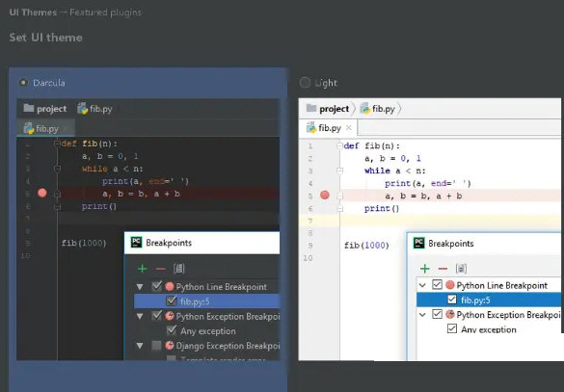Collapse def fib(n) fold marker in Darcula editor
Screen dimensions: 564x392
[x=57, y=144]
